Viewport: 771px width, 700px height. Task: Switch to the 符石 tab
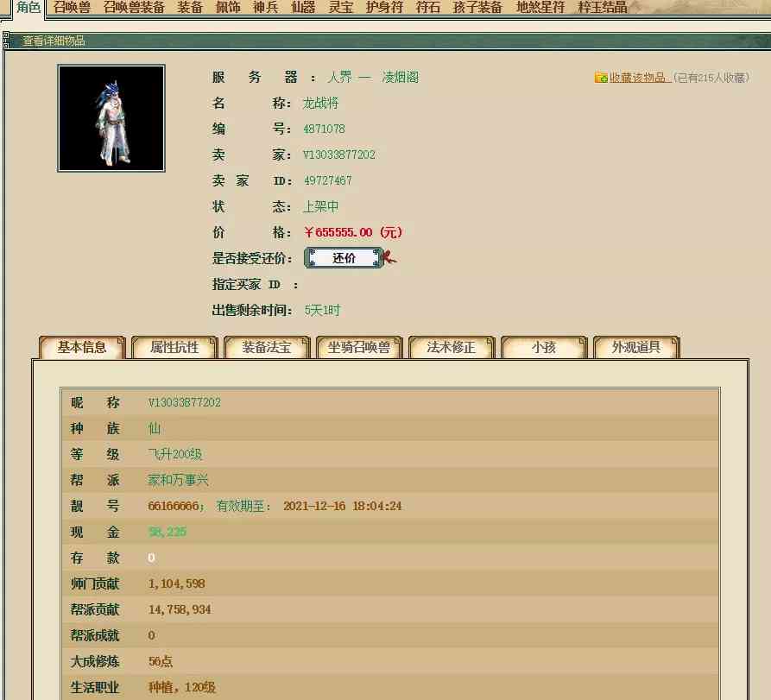428,8
